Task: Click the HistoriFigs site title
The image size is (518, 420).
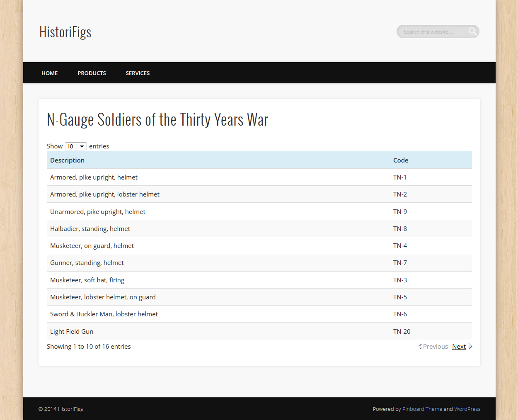Action: 65,32
